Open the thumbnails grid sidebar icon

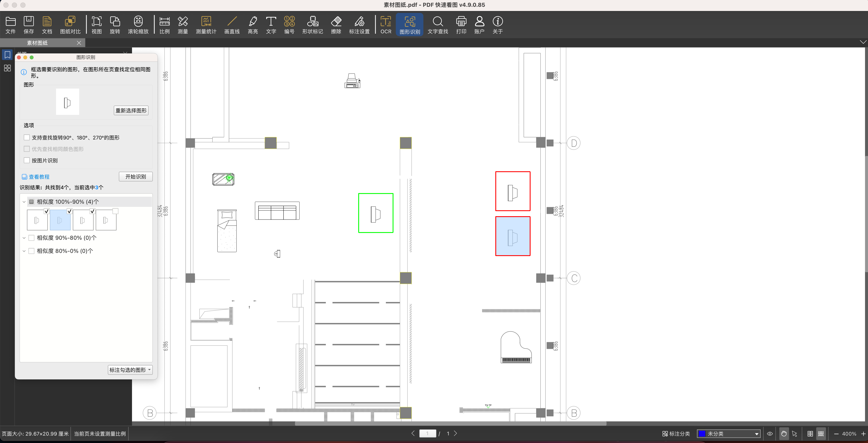(x=7, y=68)
